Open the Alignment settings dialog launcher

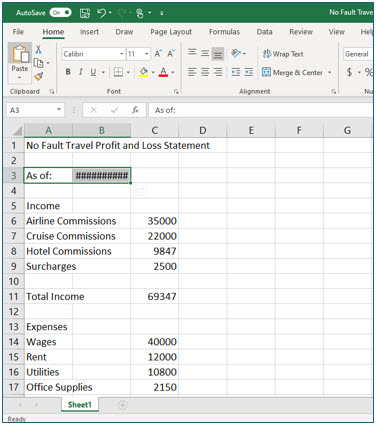(x=333, y=91)
